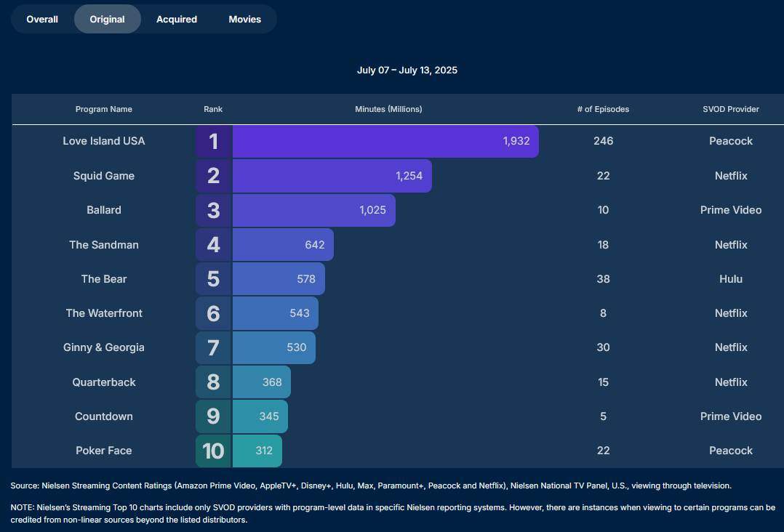784x532 pixels.
Task: Click the rank 3 badge
Action: tap(213, 210)
